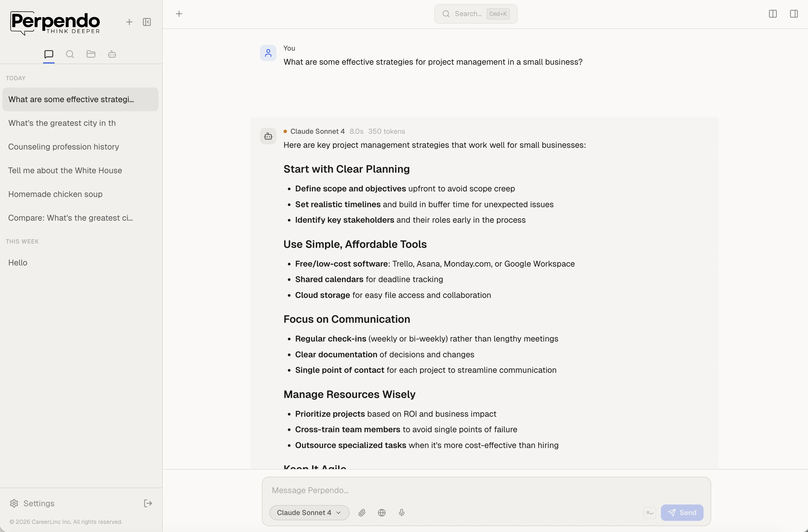Open Settings from the bottom sidebar

32,503
